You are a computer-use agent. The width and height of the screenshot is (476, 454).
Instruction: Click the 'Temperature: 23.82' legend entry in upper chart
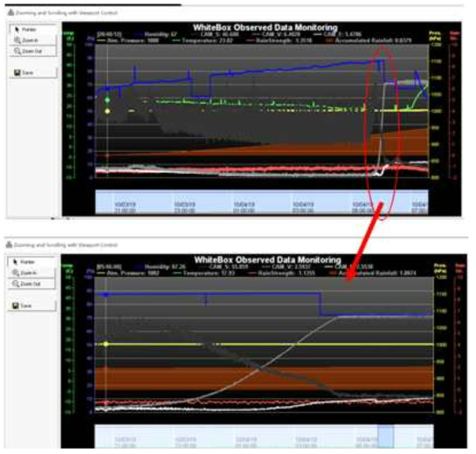203,40
